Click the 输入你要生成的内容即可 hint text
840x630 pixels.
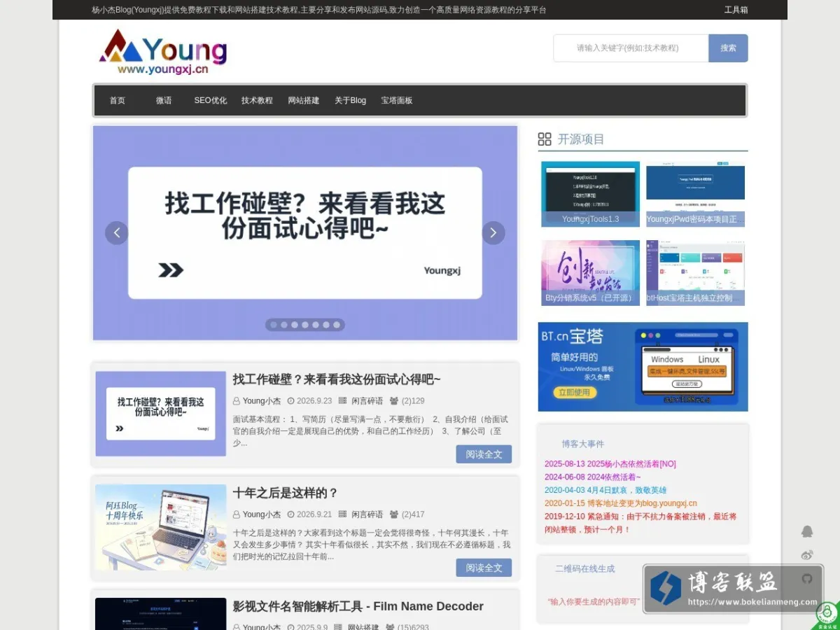(x=594, y=601)
